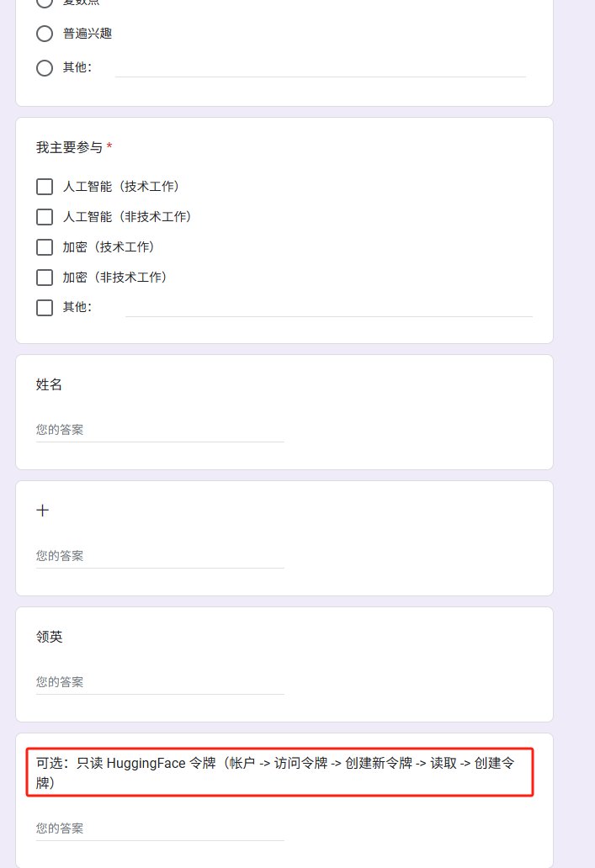Click the 普遍兴趣 option label text
This screenshot has width=595, height=868.
point(88,34)
